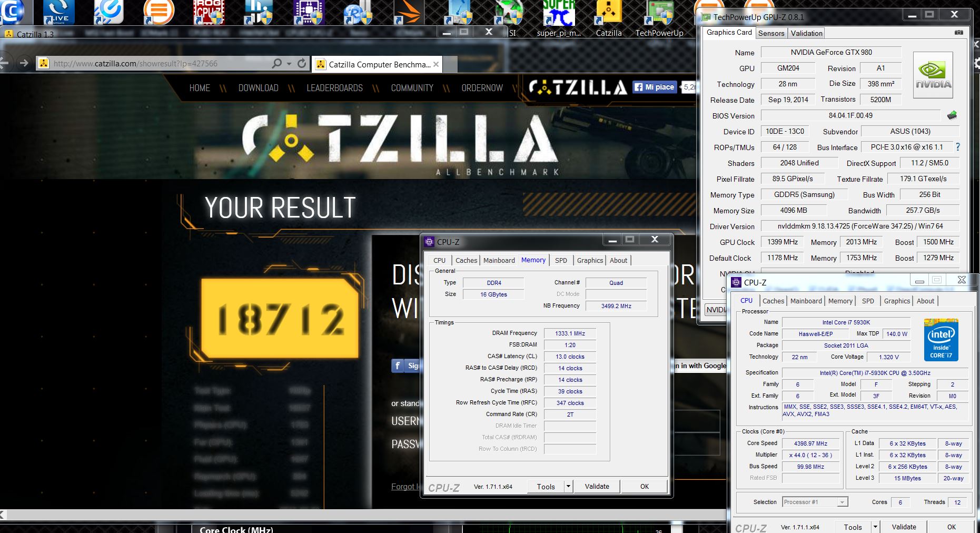Image resolution: width=980 pixels, height=533 pixels.
Task: Click OK in CPU-Z Memory window
Action: (644, 486)
